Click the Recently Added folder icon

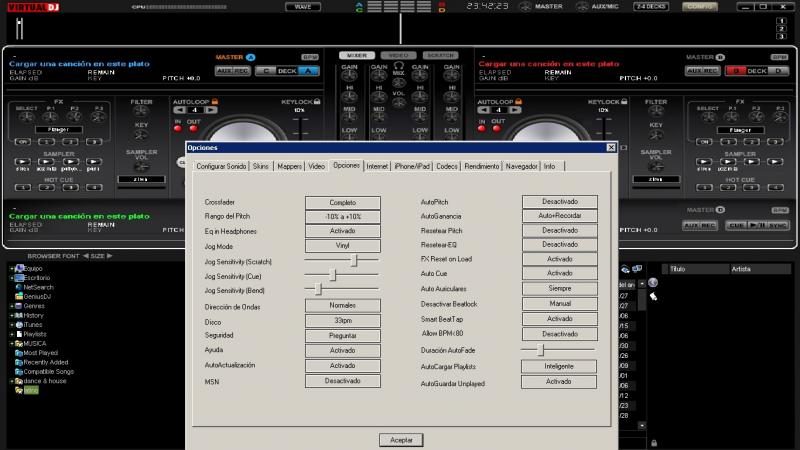[19, 362]
